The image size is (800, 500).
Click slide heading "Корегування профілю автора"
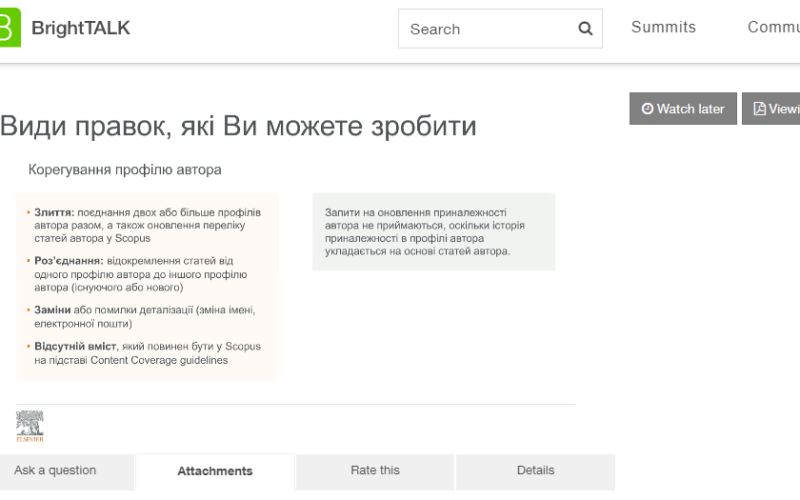[125, 170]
